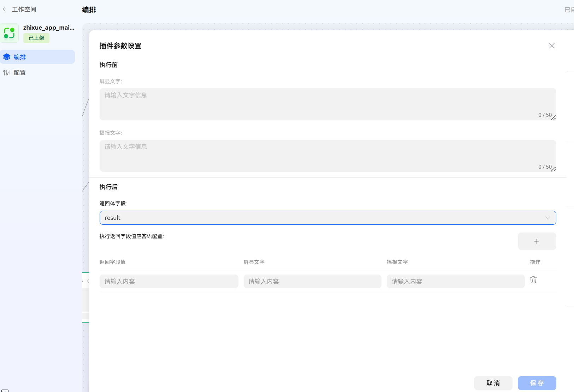
Task: Click the back arrow next to 工作空间
Action: [x=4, y=10]
